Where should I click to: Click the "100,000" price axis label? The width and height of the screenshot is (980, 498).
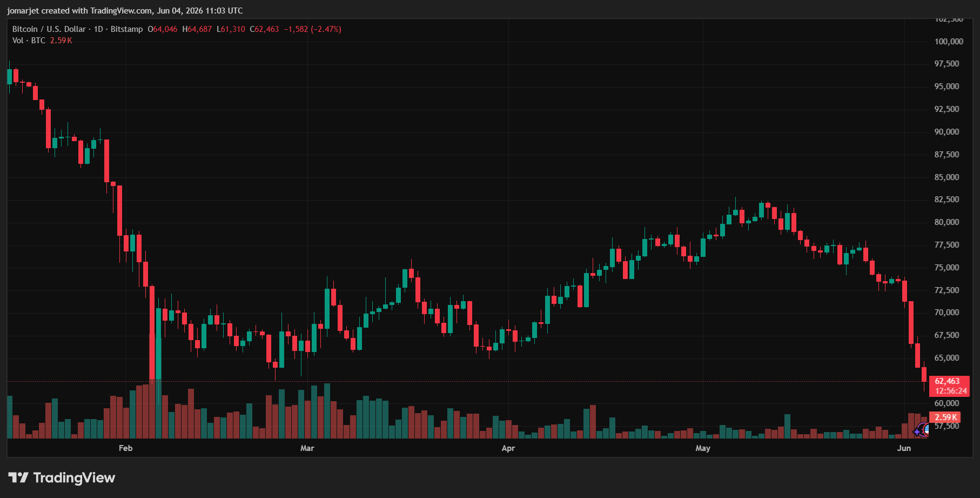pos(949,42)
